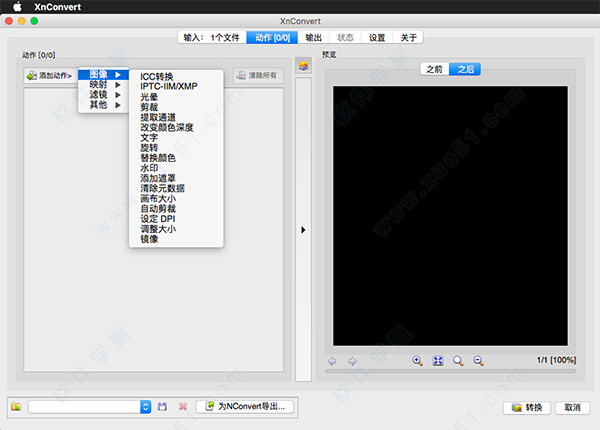
Task: Show the 之前 preview
Action: tap(434, 69)
